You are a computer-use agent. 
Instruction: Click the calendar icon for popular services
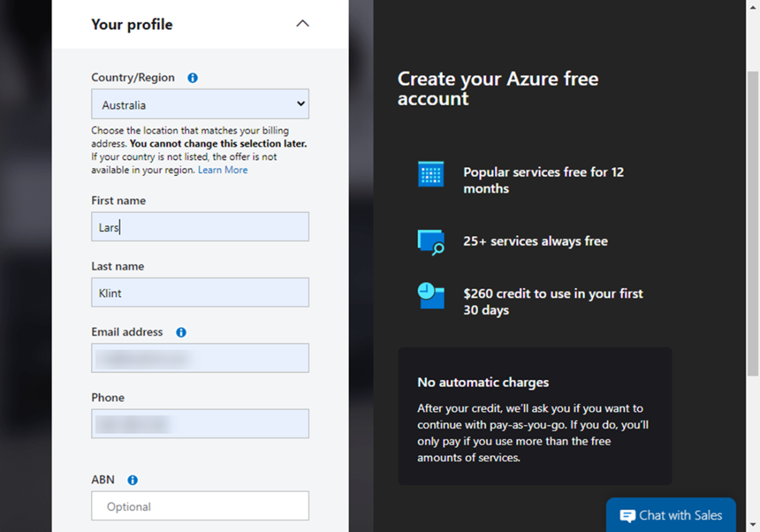point(430,174)
